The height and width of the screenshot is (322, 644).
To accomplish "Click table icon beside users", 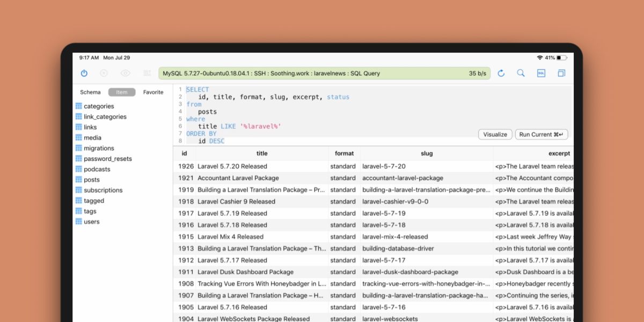I will 79,222.
